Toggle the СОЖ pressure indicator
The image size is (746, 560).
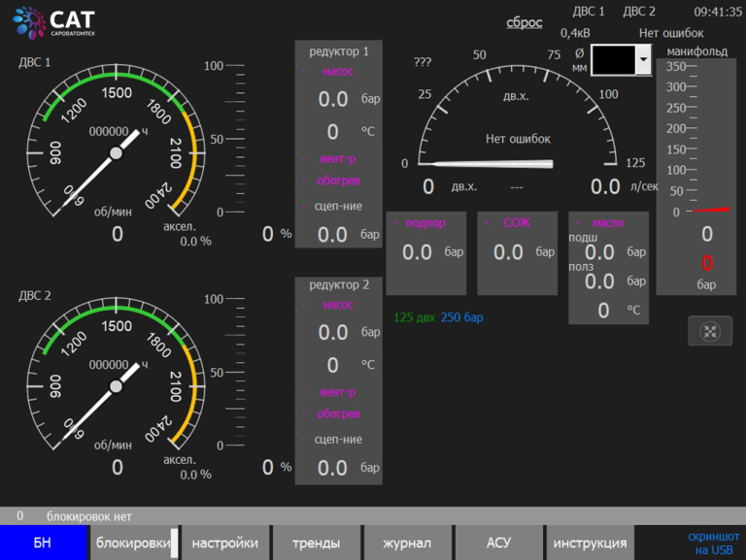516,223
